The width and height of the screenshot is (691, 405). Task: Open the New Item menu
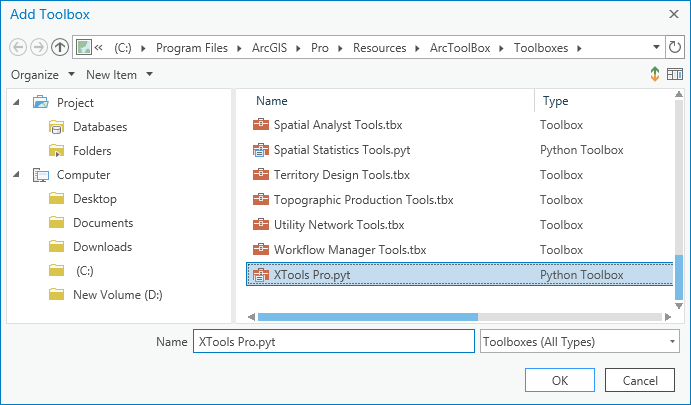[119, 74]
